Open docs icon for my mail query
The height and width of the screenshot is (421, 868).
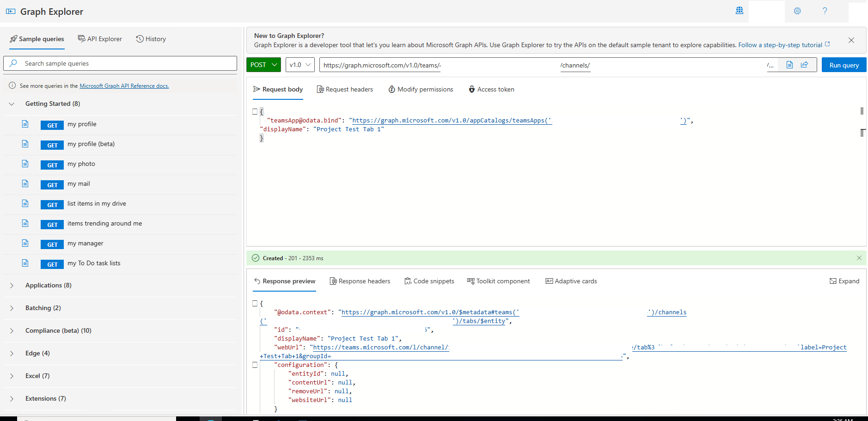(25, 183)
